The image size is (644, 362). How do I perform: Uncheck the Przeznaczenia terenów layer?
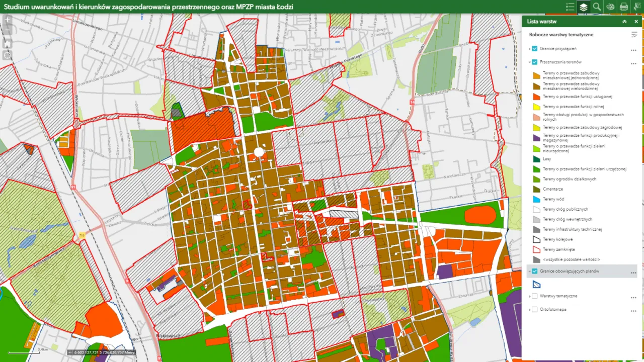[x=534, y=62]
